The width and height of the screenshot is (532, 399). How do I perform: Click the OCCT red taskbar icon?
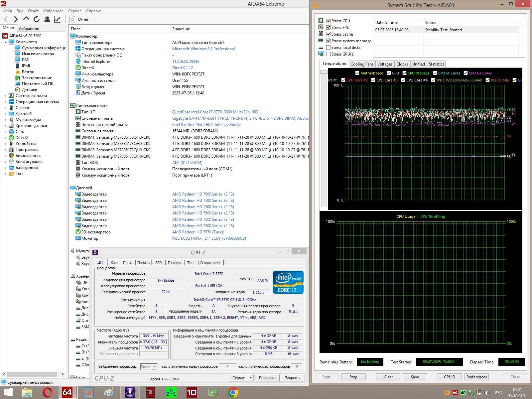151,392
